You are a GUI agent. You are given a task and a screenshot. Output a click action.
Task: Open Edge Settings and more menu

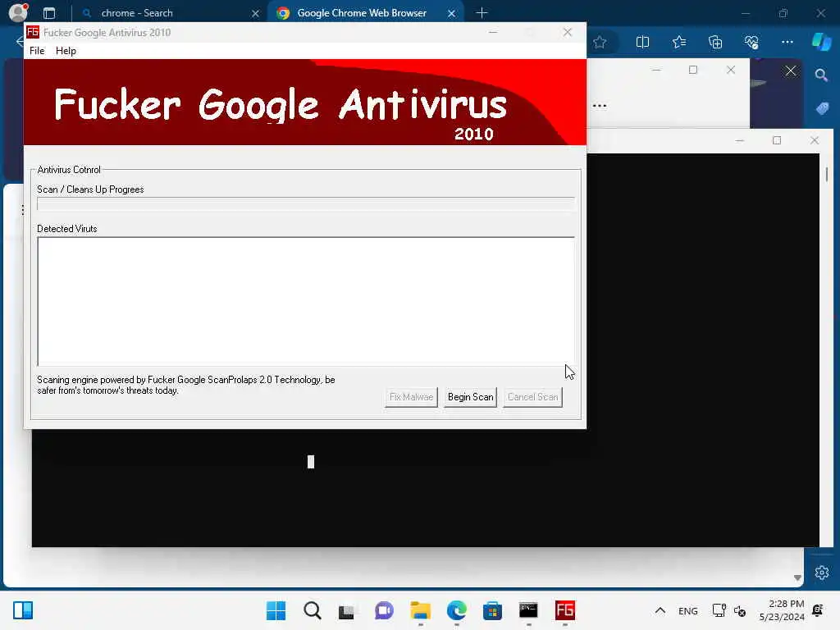(787, 43)
